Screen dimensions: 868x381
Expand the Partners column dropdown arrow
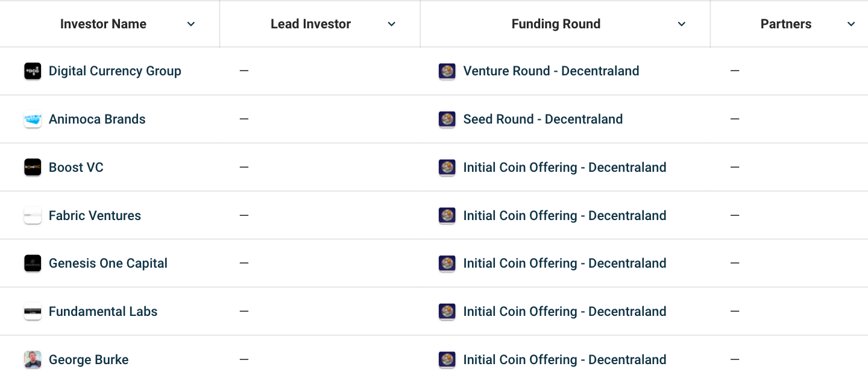[x=851, y=24]
